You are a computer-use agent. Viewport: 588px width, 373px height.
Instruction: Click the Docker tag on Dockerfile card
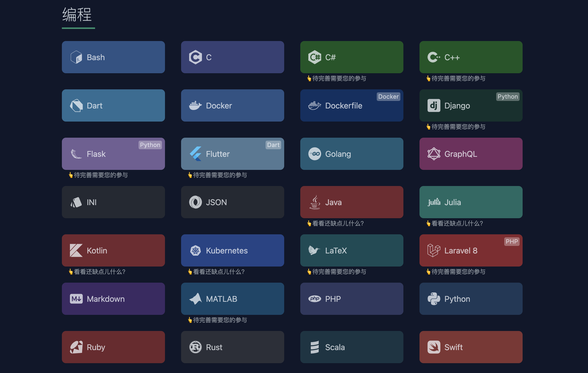pyautogui.click(x=388, y=97)
